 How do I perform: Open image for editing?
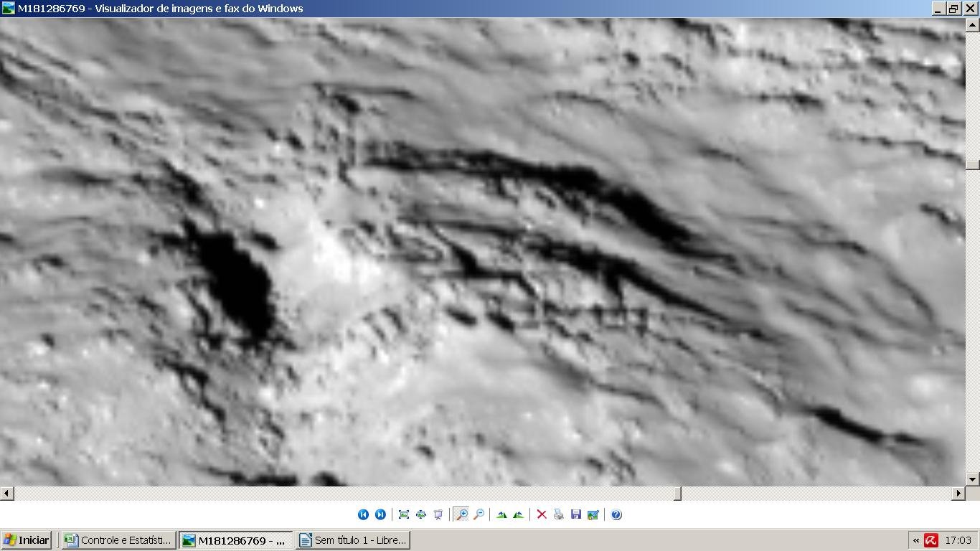pos(593,514)
